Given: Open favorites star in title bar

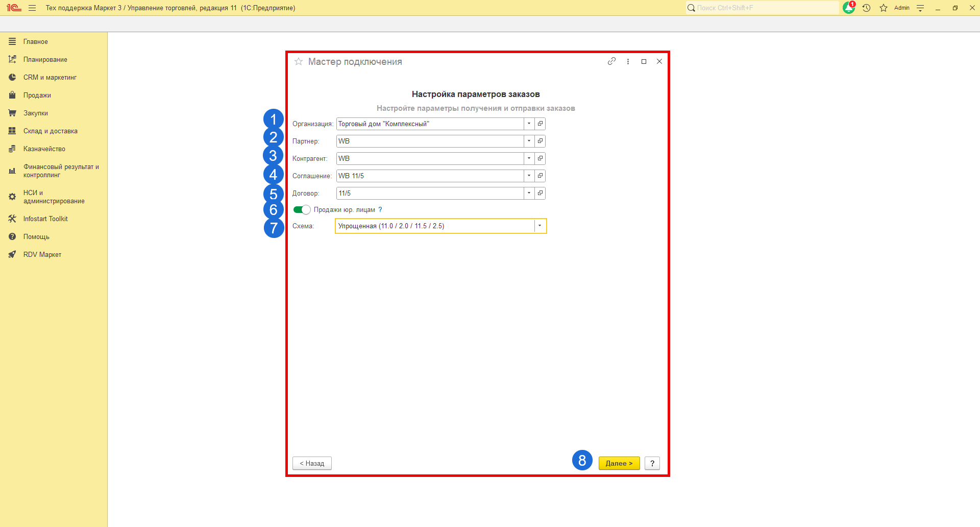Looking at the screenshot, I should [884, 8].
